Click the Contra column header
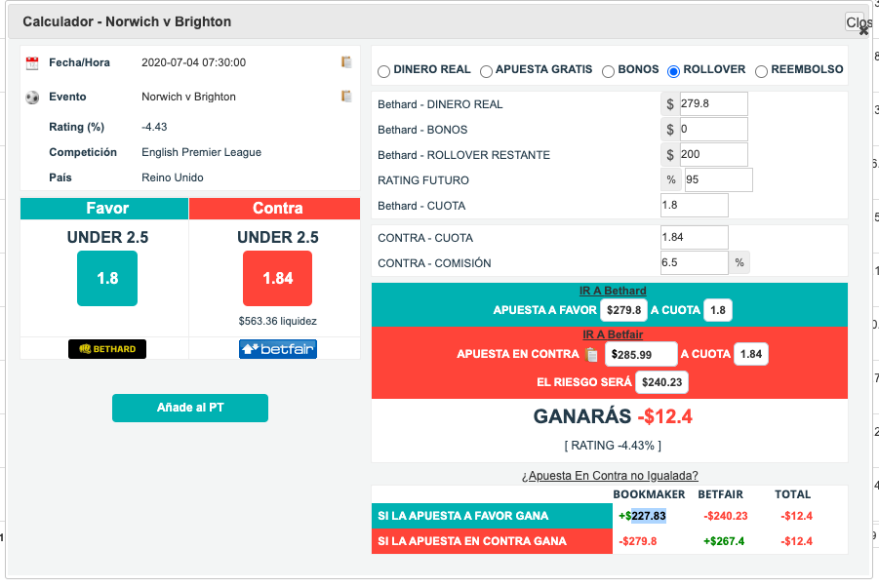The width and height of the screenshot is (879, 588). (x=275, y=209)
